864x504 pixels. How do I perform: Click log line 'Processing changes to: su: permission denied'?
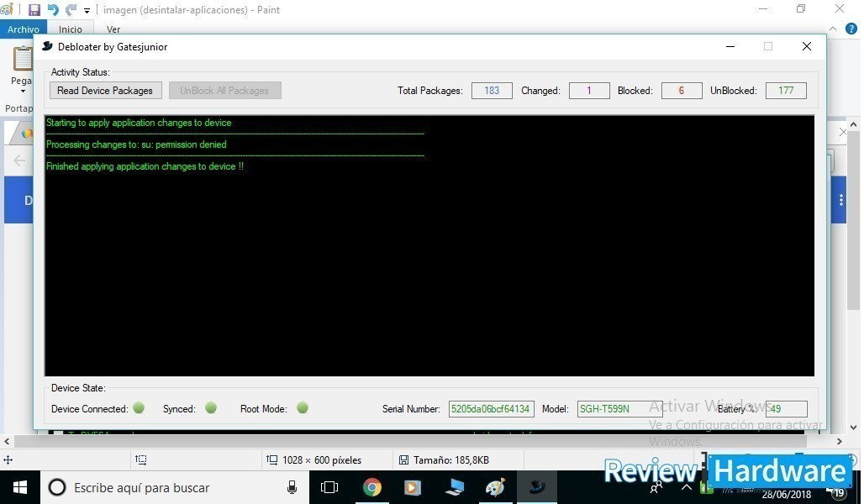click(x=136, y=144)
